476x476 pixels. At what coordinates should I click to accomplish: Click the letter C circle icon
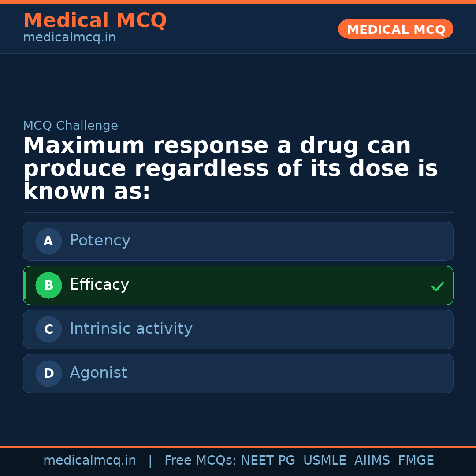48,329
